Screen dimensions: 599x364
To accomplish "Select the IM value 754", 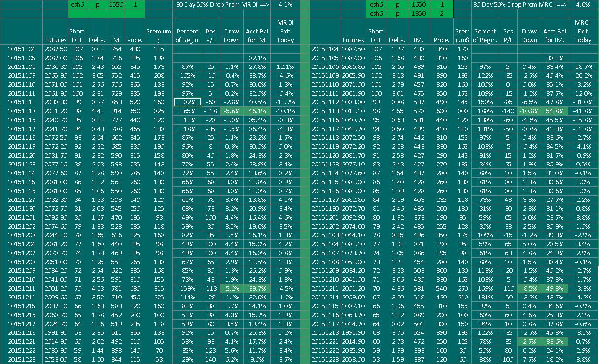I will coord(115,49).
